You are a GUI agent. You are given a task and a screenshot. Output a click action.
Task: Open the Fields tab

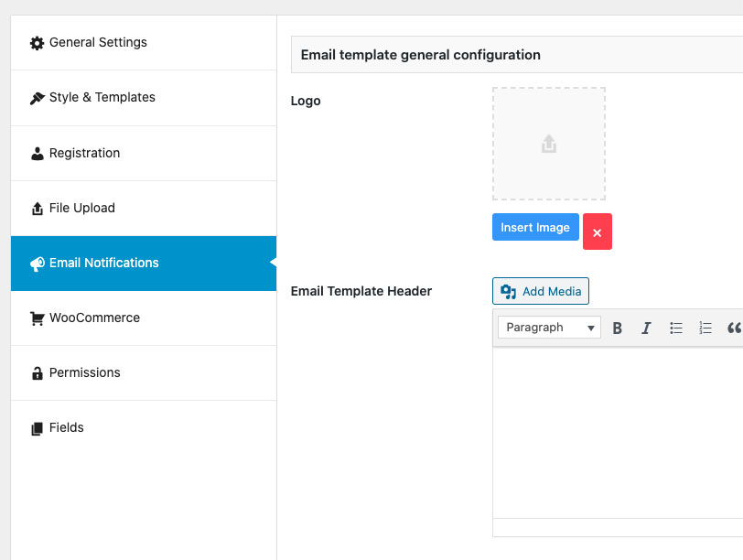click(x=144, y=428)
